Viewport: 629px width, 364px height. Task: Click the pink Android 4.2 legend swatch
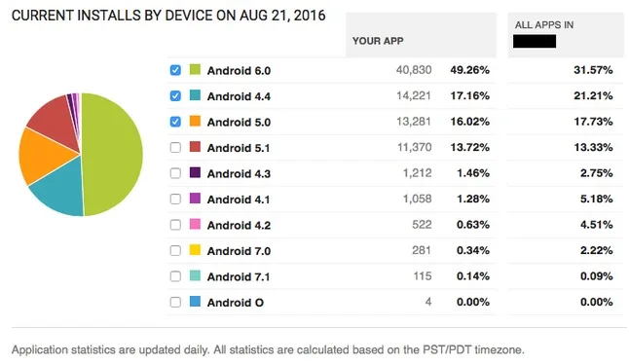pos(195,224)
